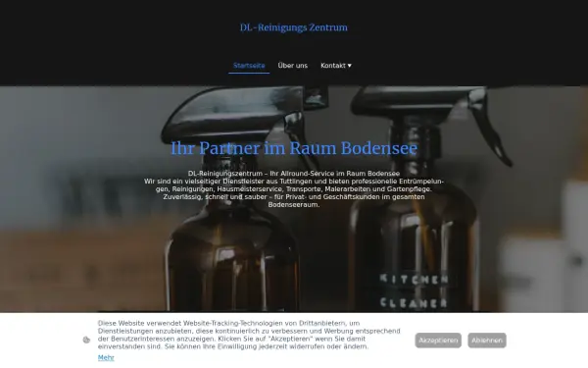Image resolution: width=588 pixels, height=368 pixels.
Task: Click the 'Kitchen Cleaner' bottle label in the hero image
Action: (414, 291)
